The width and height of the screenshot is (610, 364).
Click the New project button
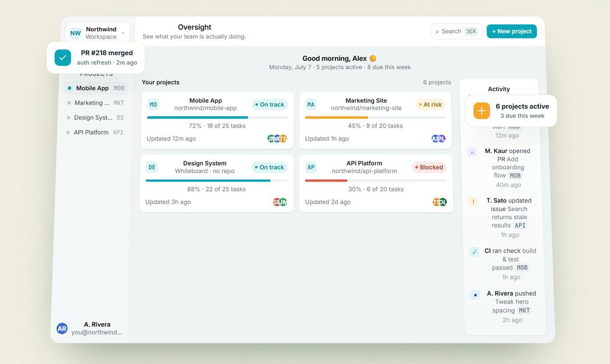(511, 31)
